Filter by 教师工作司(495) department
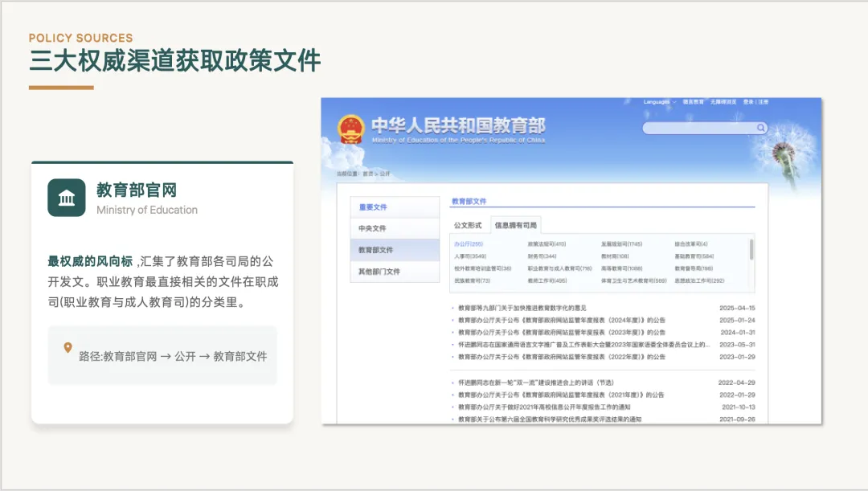 point(547,280)
